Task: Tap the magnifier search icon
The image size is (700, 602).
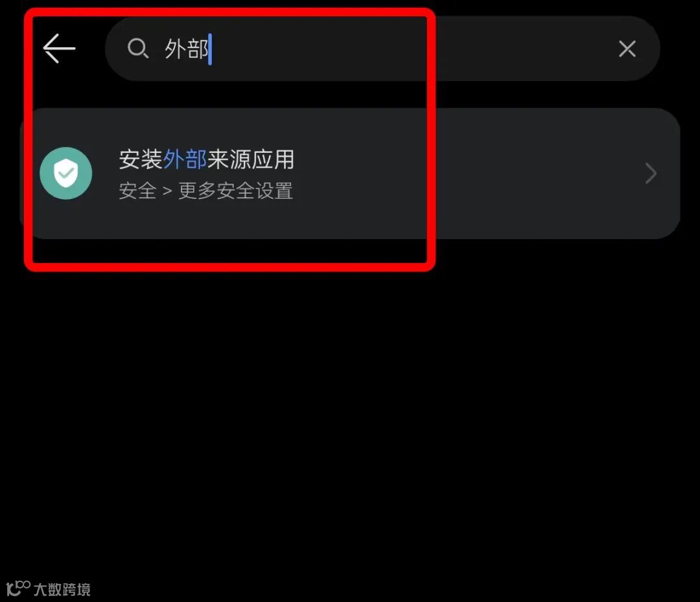Action: click(x=137, y=48)
